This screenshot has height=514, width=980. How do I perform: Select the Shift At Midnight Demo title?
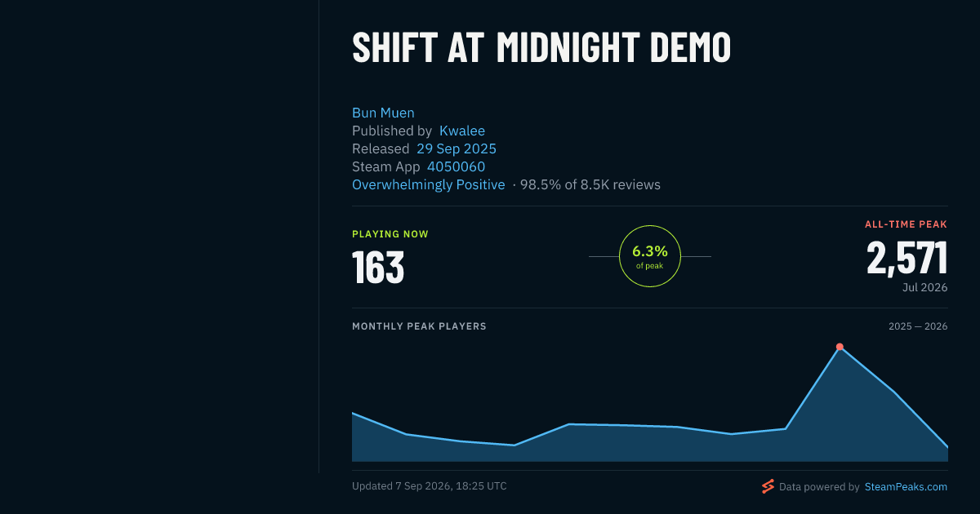coord(541,48)
